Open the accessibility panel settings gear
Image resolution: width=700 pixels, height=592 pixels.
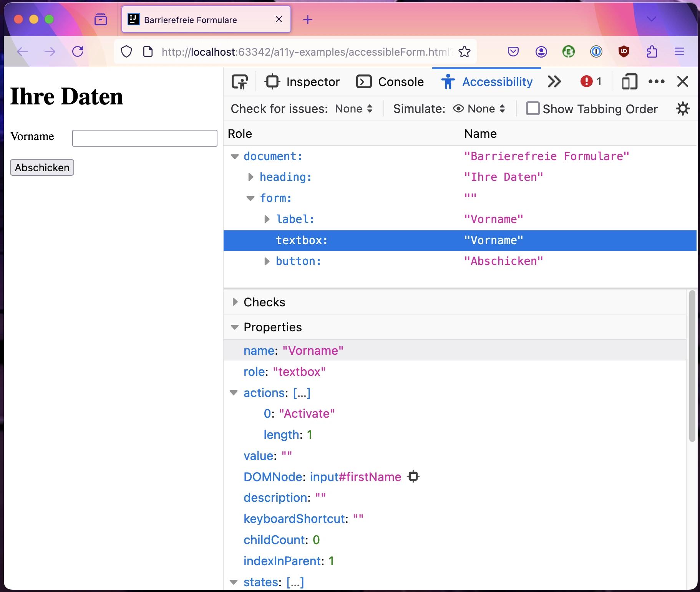pos(682,109)
